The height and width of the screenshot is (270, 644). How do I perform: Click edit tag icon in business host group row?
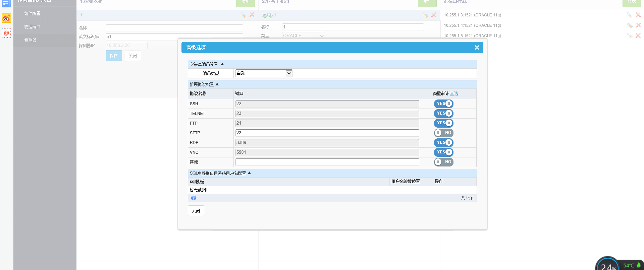tap(425, 15)
